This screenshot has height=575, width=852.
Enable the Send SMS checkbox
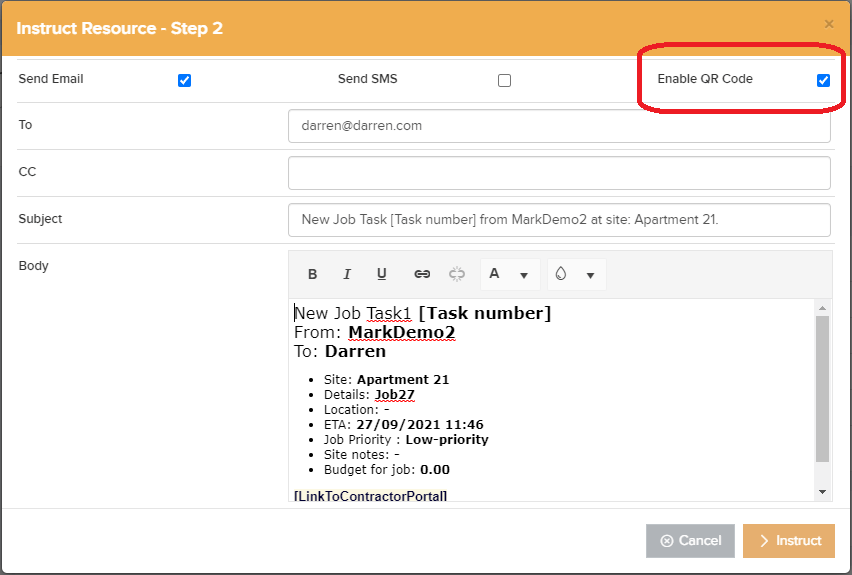click(504, 80)
